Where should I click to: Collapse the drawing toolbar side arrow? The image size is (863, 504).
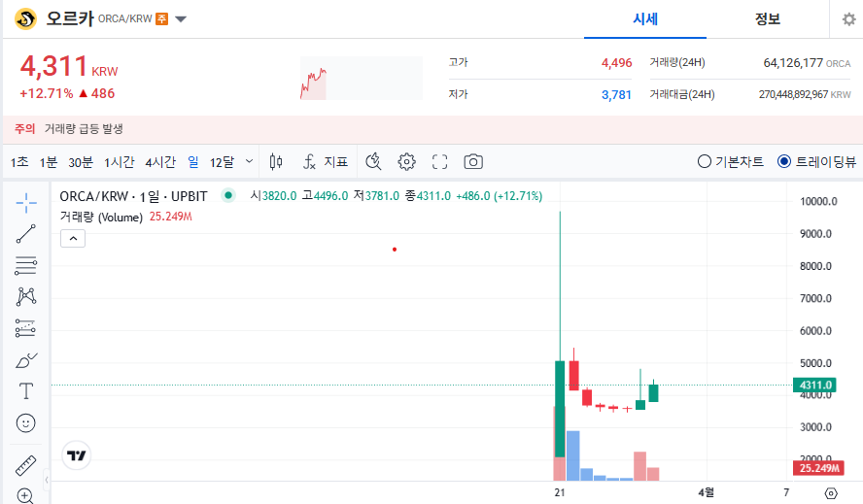[x=47, y=480]
